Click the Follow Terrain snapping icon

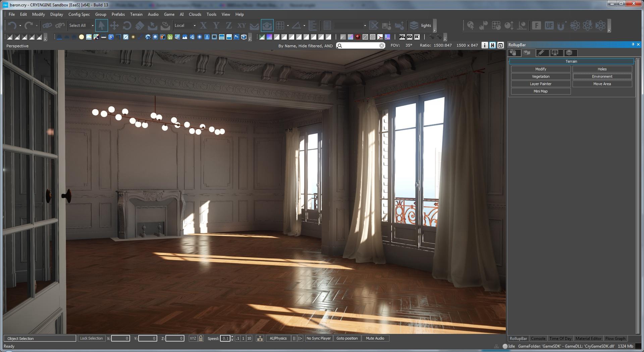pos(254,25)
